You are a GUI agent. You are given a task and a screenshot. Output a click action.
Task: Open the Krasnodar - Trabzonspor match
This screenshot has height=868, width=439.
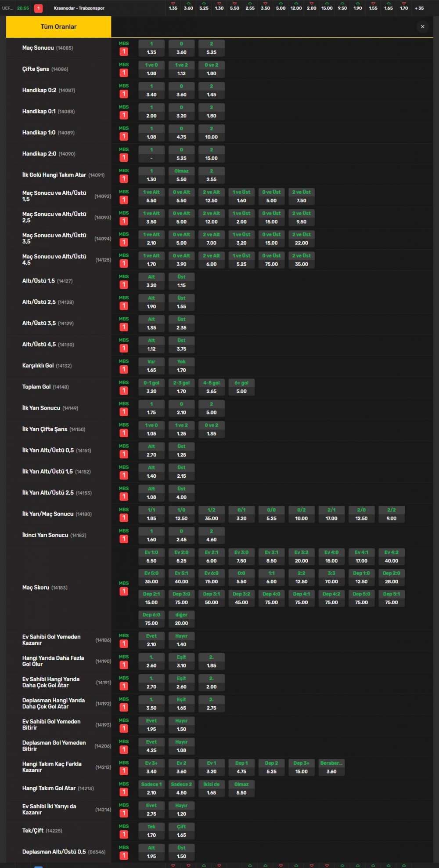(x=79, y=8)
